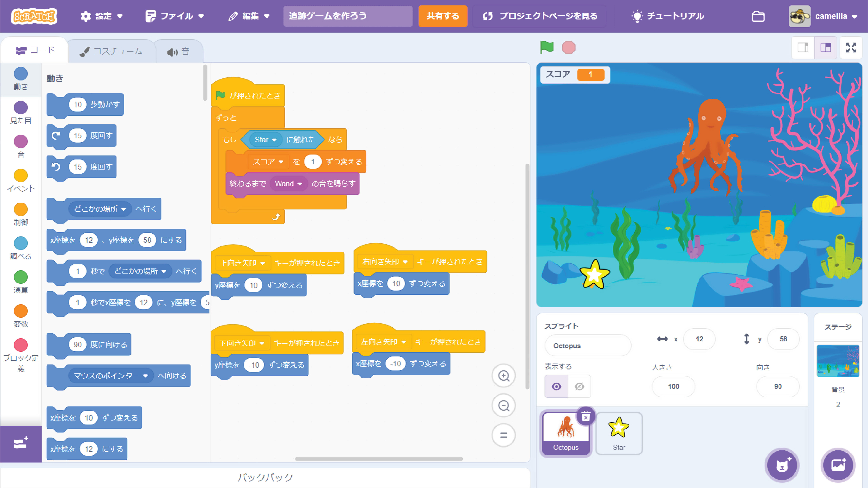Select the 変数 block category

[x=21, y=316]
